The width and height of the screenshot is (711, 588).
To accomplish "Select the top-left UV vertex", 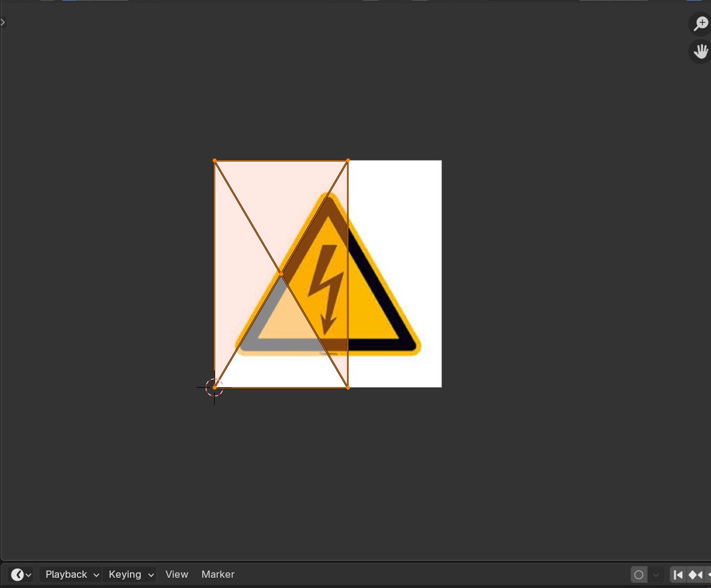I will 215,161.
